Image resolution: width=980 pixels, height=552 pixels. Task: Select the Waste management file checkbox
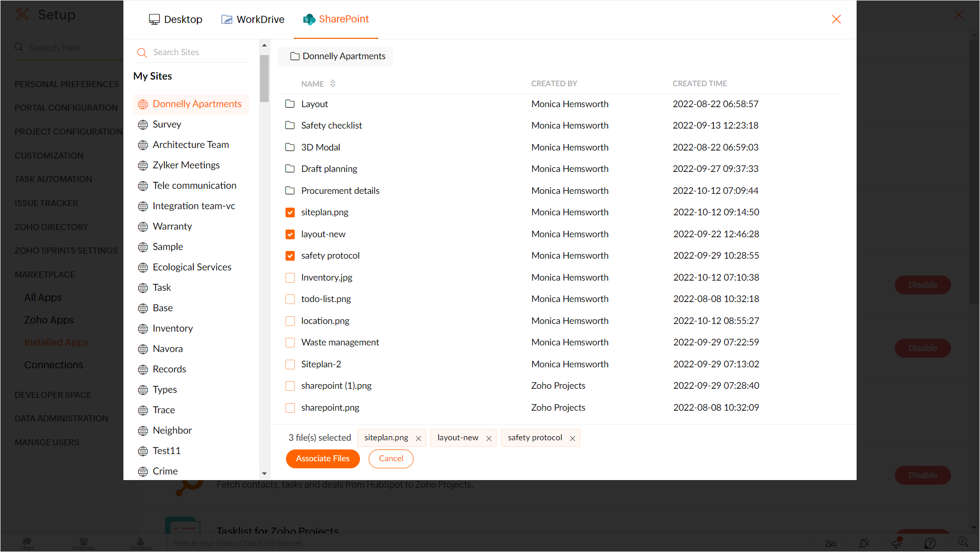point(290,342)
